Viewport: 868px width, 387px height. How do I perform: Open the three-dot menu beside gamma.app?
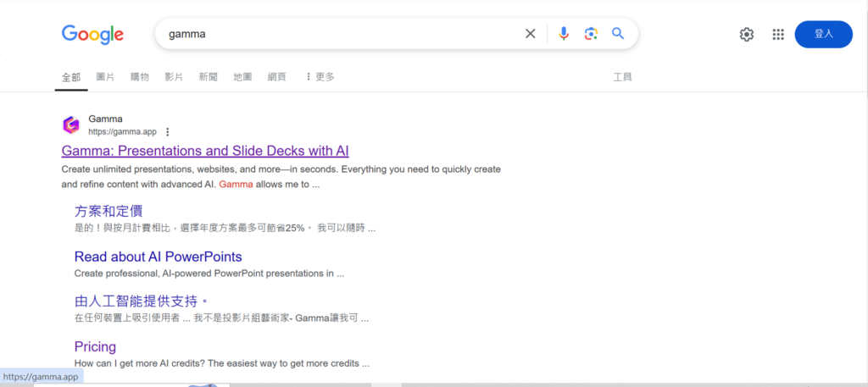[168, 132]
